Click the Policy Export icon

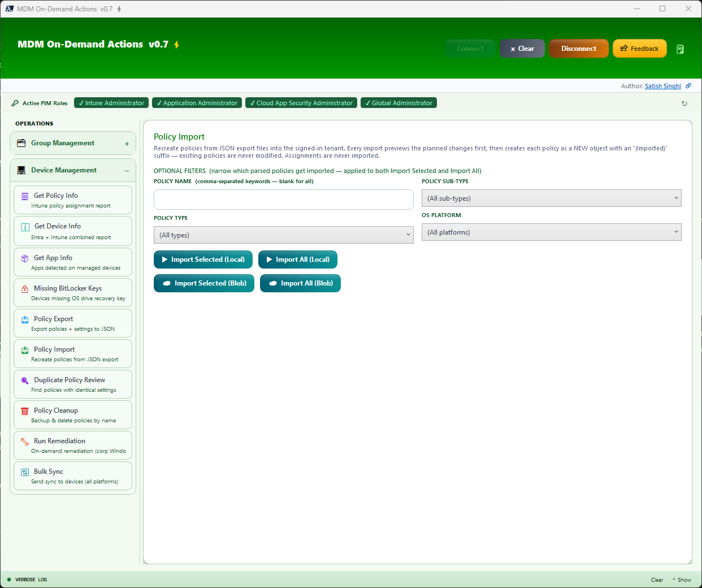tap(25, 320)
